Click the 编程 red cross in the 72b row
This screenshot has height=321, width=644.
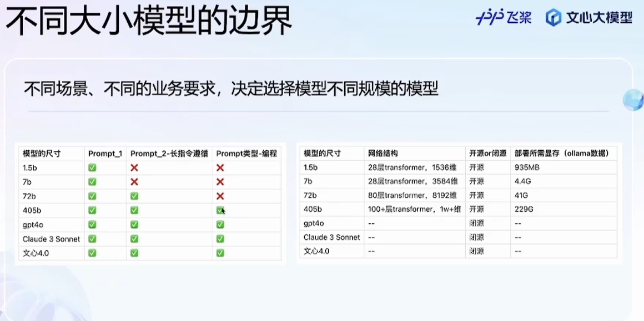coord(220,196)
